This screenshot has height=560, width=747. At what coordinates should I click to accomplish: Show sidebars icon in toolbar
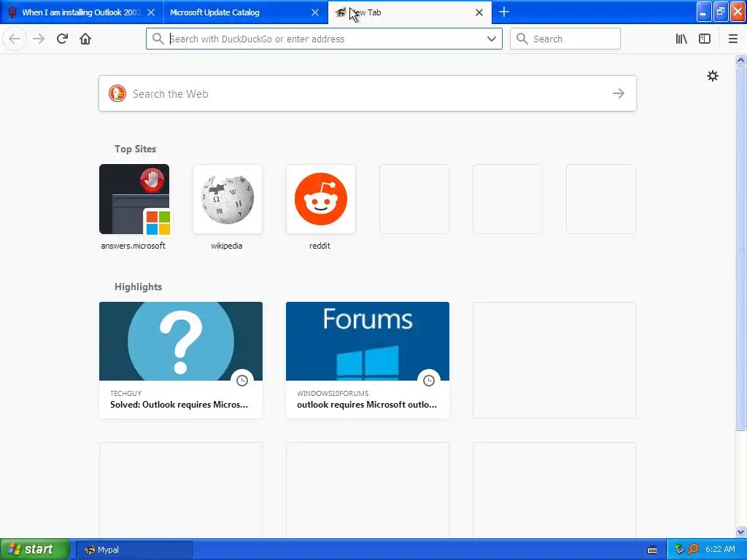coord(705,39)
